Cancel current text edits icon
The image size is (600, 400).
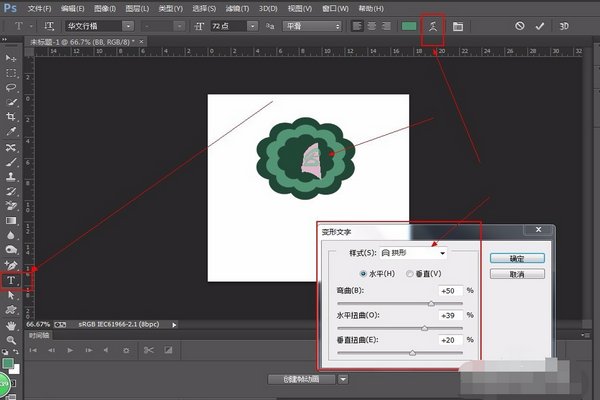[x=519, y=26]
